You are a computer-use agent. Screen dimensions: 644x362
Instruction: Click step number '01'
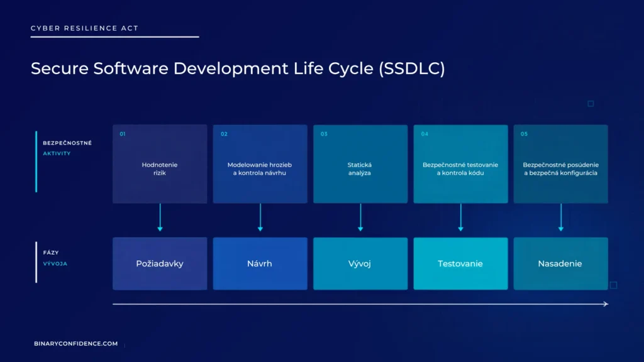click(123, 134)
